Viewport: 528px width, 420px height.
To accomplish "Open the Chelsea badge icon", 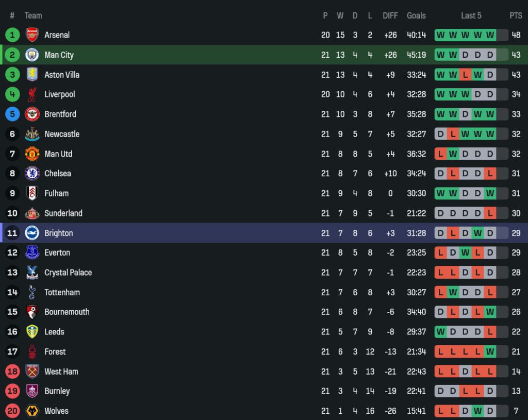I will pos(32,174).
